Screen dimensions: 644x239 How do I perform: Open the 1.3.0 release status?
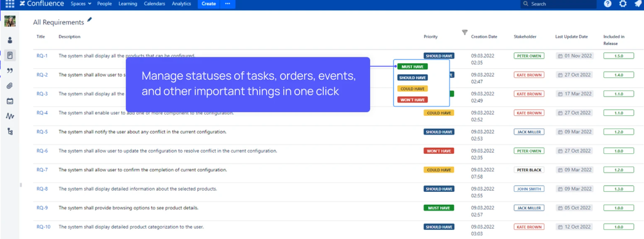click(618, 189)
